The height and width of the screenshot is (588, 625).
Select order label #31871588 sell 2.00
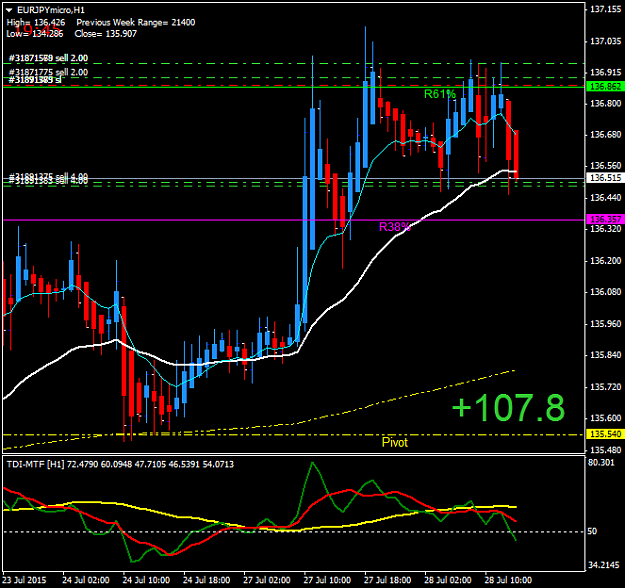click(48, 58)
